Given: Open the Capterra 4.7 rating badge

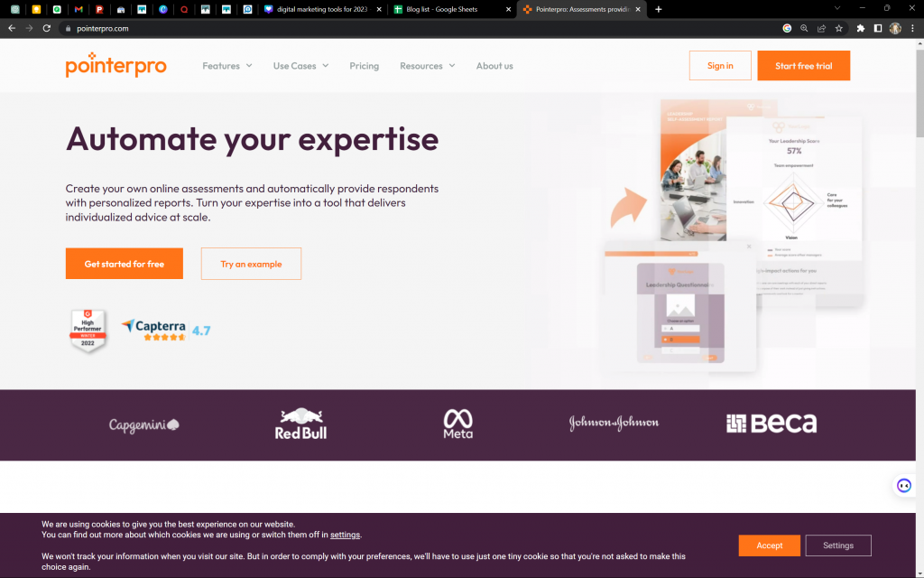Looking at the screenshot, I should point(166,331).
